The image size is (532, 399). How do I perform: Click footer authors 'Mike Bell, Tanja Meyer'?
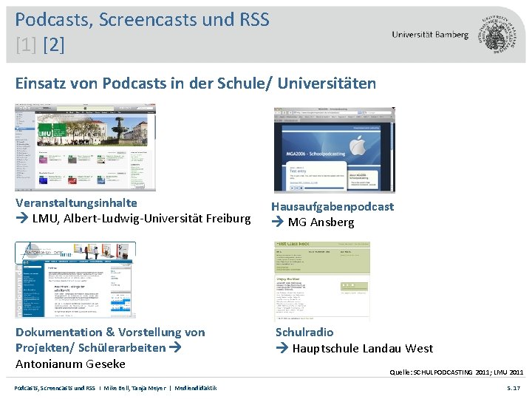pos(135,388)
